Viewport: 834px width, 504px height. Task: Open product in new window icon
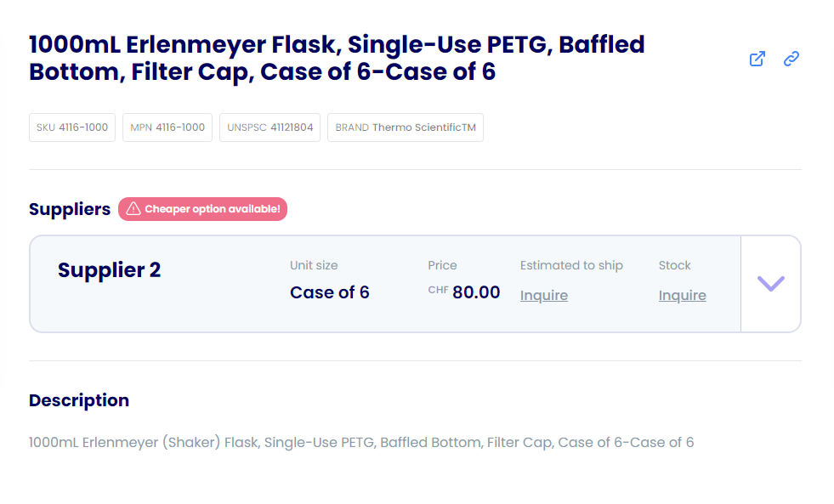tap(757, 59)
